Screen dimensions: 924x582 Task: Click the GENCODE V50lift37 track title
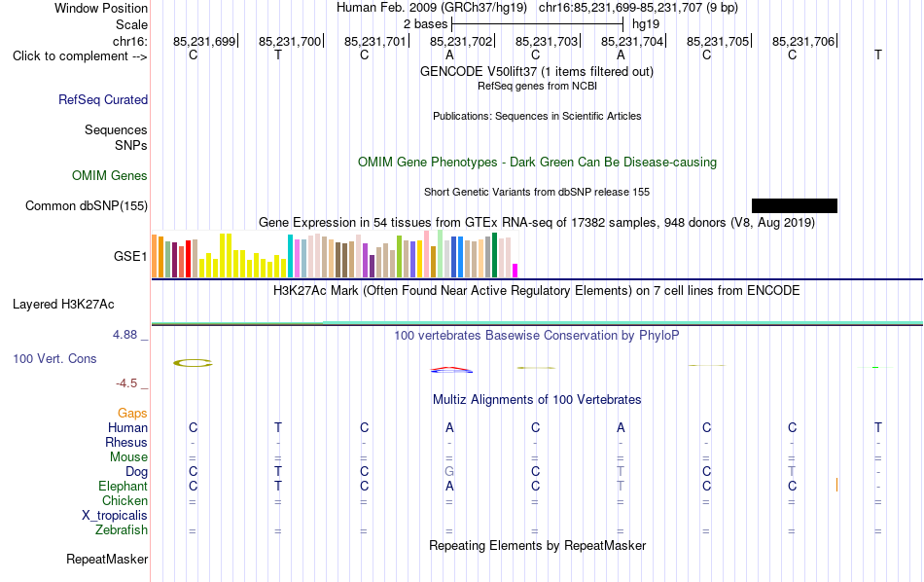(536, 71)
